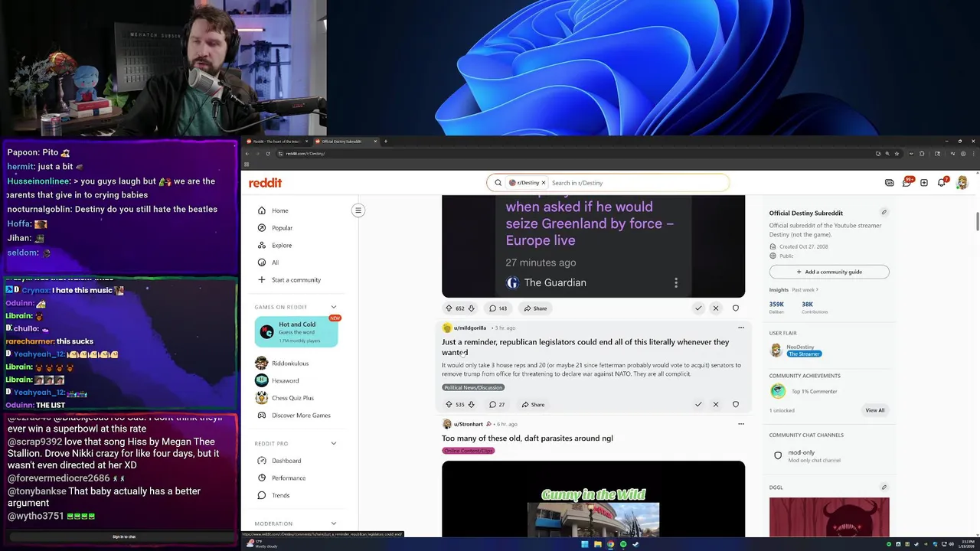Click Political News/Discussion flair tag
This screenshot has width=980, height=551.
pyautogui.click(x=472, y=387)
